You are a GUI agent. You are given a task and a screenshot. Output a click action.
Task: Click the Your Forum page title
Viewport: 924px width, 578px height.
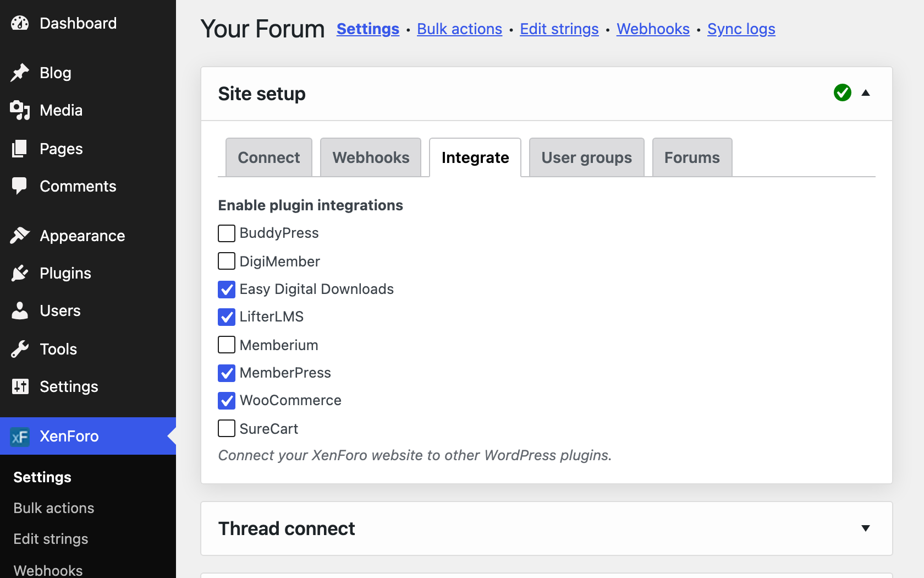(263, 29)
